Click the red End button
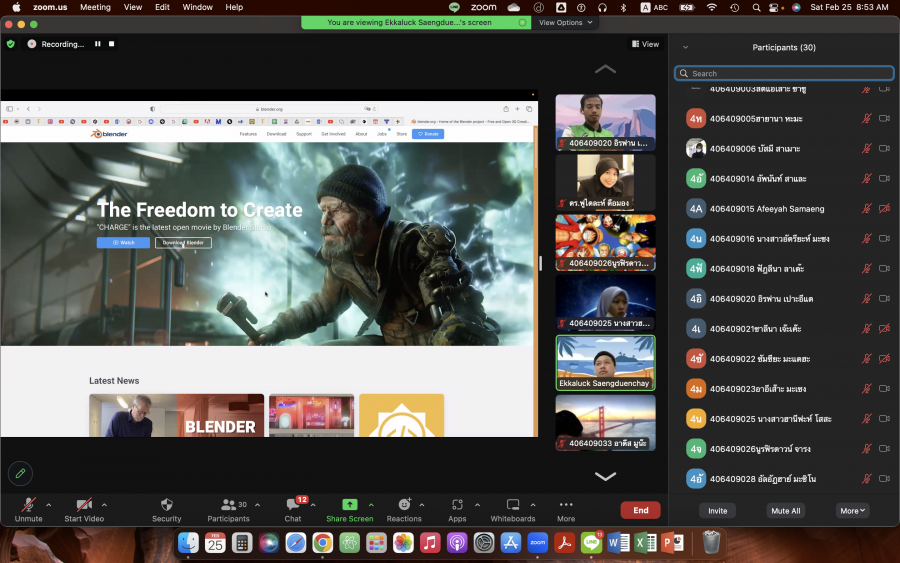The width and height of the screenshot is (900, 563). point(640,510)
